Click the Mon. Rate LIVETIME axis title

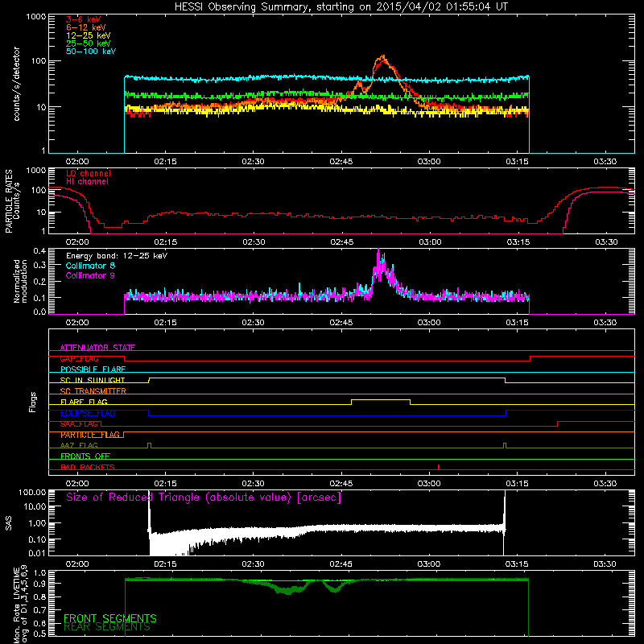(20, 605)
